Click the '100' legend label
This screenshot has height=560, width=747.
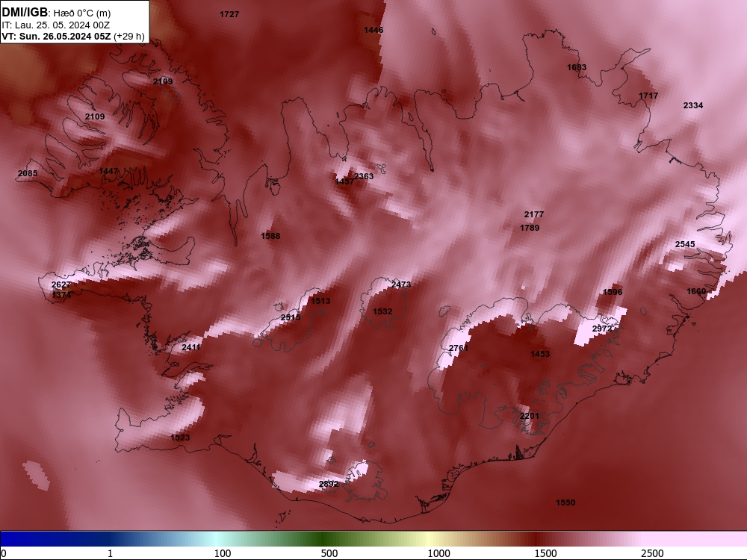(223, 553)
